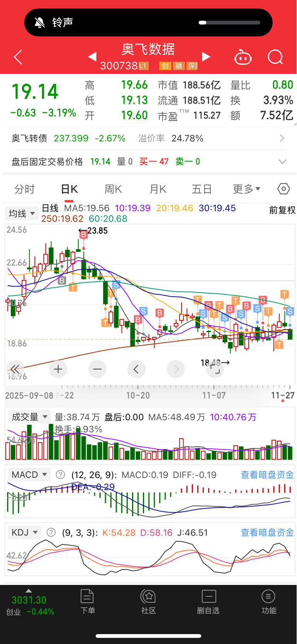Tap the L1 level badge
297x644 pixels.
click(x=143, y=66)
